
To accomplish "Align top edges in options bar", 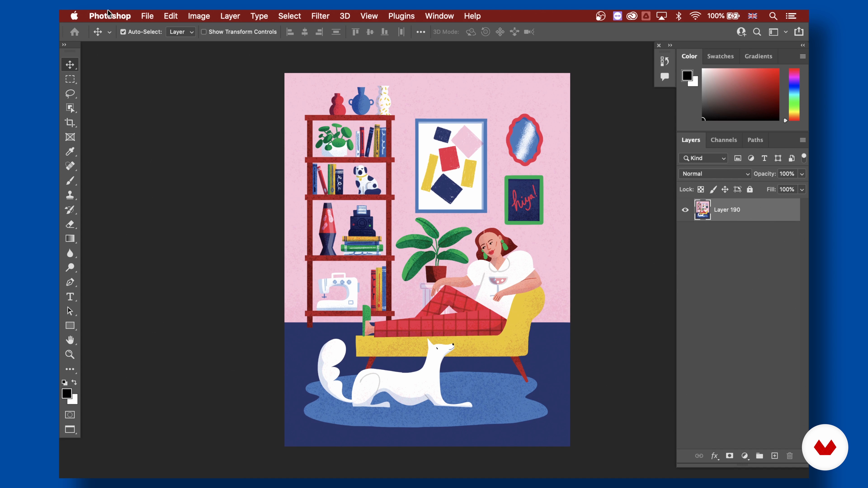I will coord(355,32).
